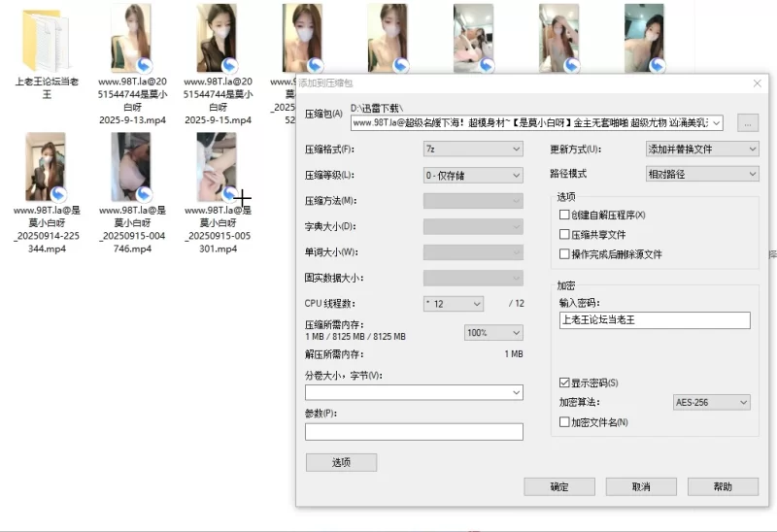The image size is (777, 532).
Task: Expand the 压缩等级 dropdown
Action: (x=473, y=175)
